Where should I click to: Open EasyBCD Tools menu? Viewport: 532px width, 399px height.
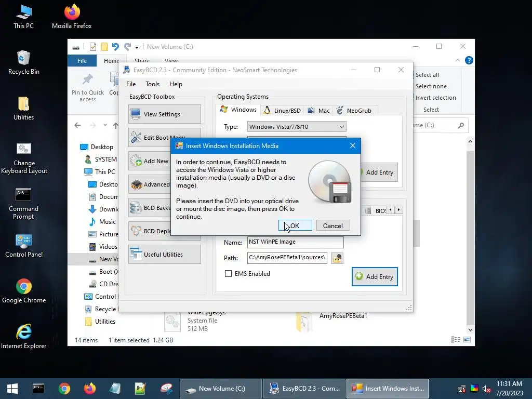[152, 84]
